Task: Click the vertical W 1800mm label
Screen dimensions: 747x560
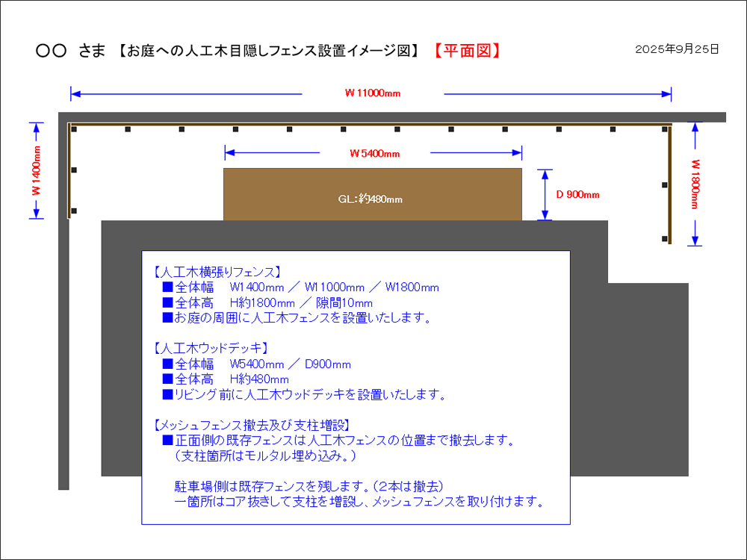Action: [695, 184]
